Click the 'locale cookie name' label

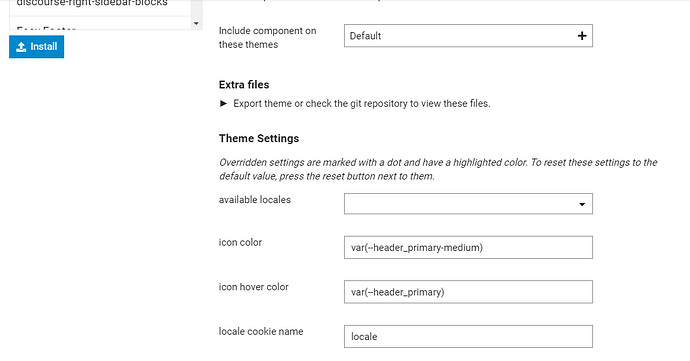point(261,332)
